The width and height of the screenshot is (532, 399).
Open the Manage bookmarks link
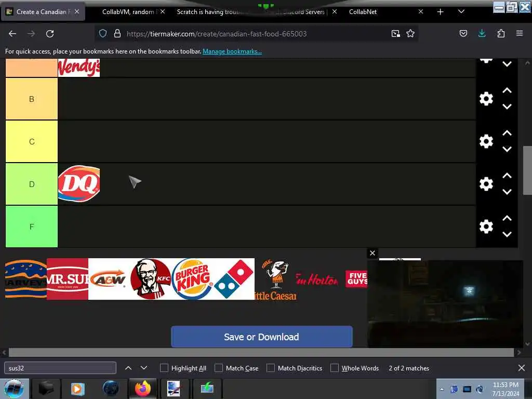[232, 51]
